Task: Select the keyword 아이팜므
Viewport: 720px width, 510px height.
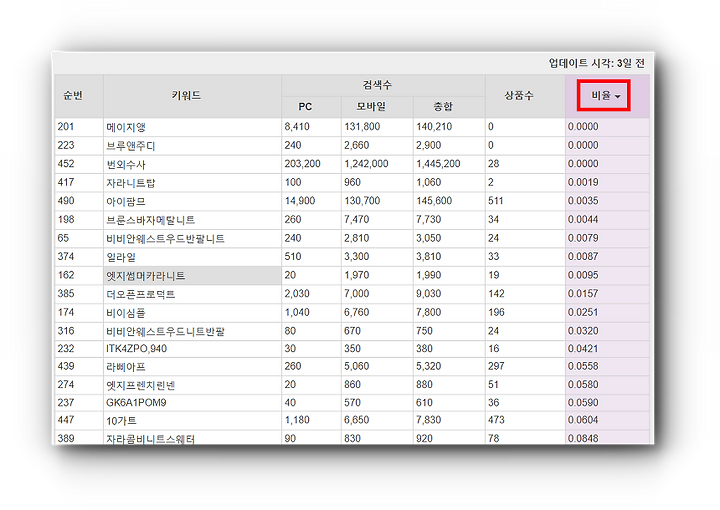Action: pos(126,202)
